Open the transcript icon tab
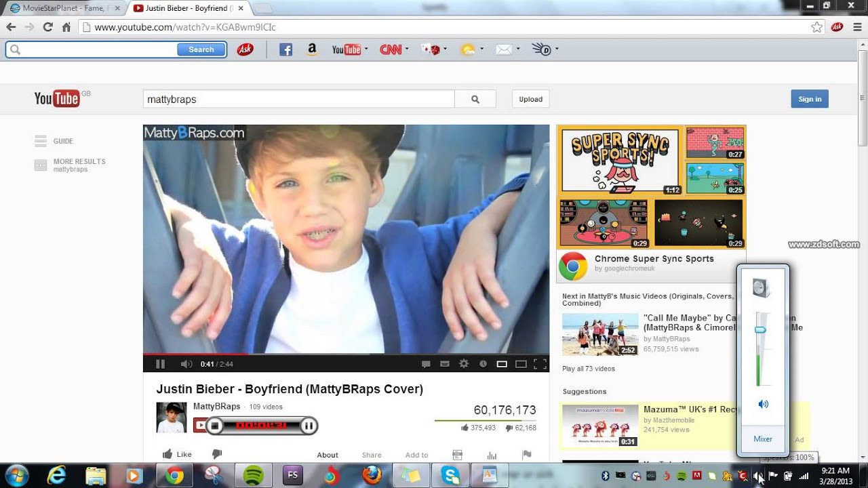The width and height of the screenshot is (868, 488). tap(457, 455)
